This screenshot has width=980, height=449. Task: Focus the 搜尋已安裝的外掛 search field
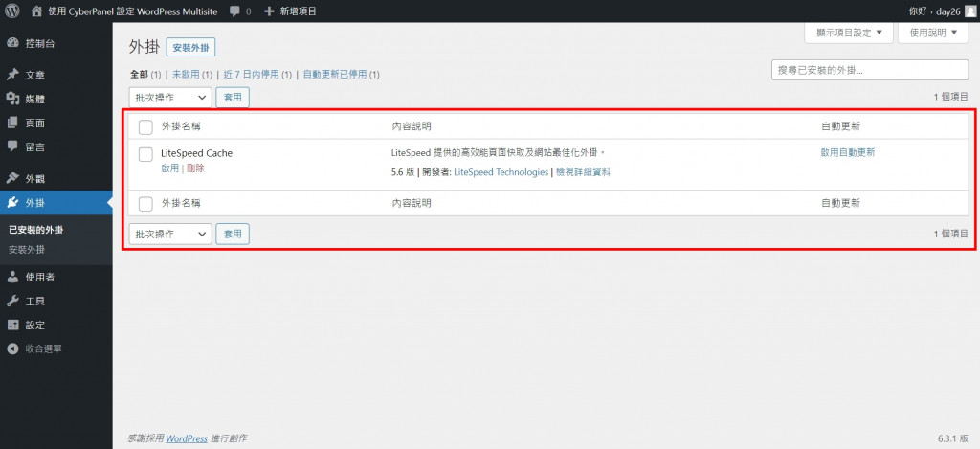tap(870, 70)
